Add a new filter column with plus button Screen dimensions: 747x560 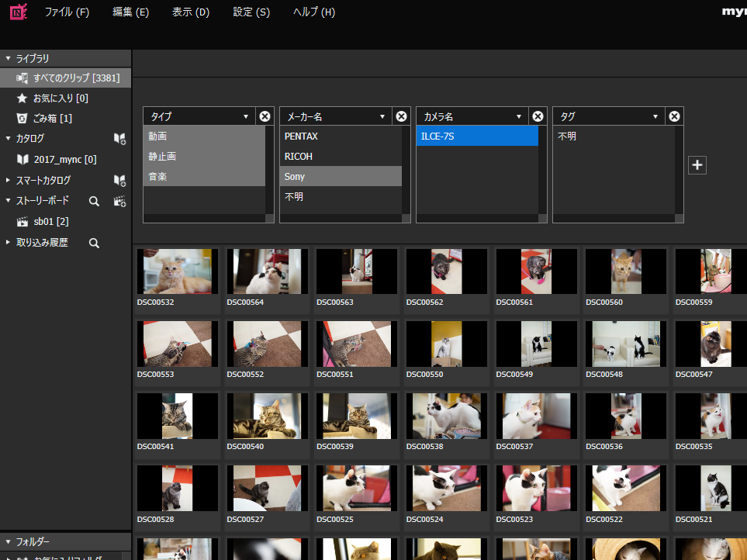[x=697, y=165]
